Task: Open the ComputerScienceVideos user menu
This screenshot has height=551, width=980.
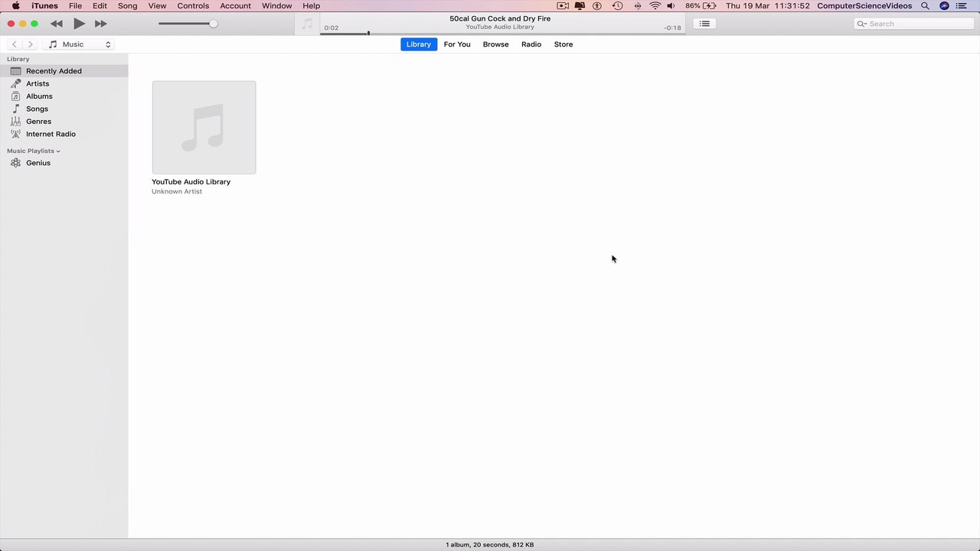Action: 864,5
